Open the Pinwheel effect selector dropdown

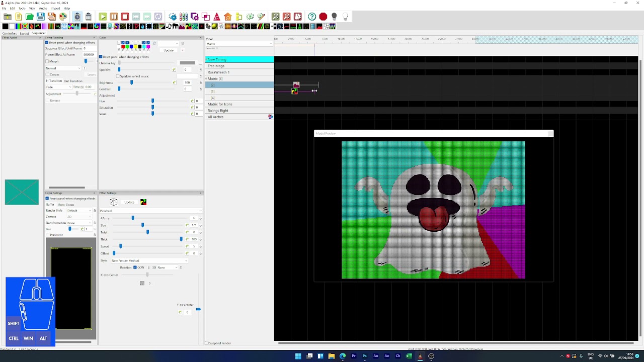click(x=150, y=211)
